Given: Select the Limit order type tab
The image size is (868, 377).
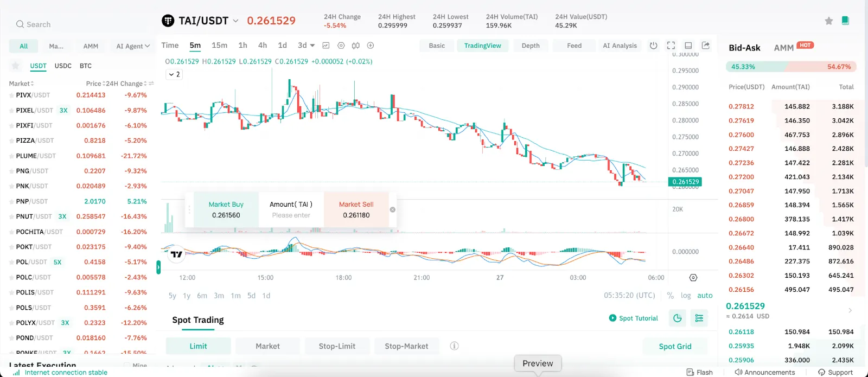Looking at the screenshot, I should [198, 346].
